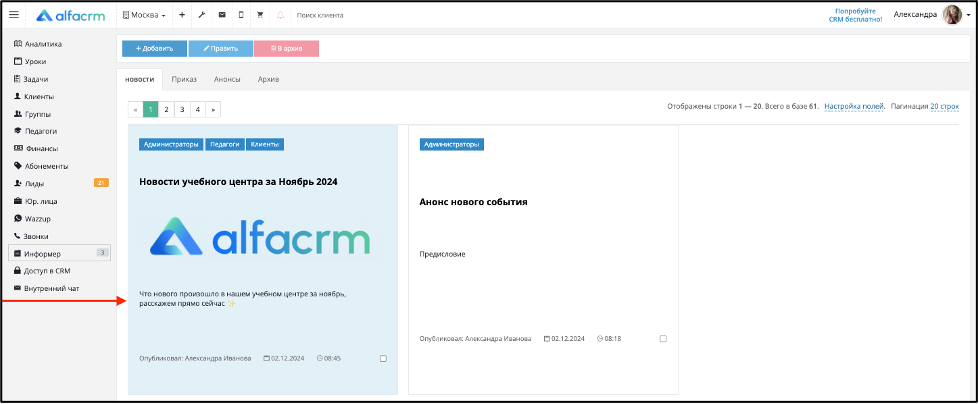Screen dimensions: 979x404
Task: Switch to the Приказ tab
Action: (184, 79)
